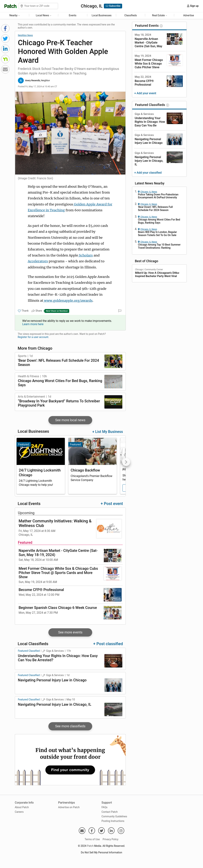Screen dimensions: 203x868
Task: Open the Advertise nav item
Action: point(189,16)
